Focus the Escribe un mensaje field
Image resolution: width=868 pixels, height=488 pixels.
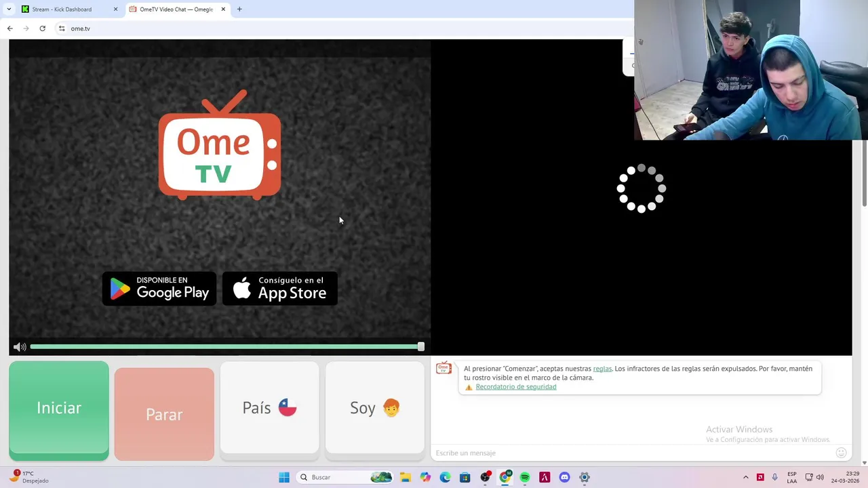pyautogui.click(x=634, y=453)
